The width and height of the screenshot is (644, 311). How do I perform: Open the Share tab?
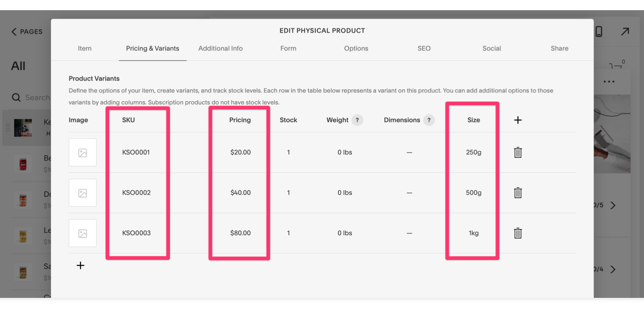[x=559, y=48]
